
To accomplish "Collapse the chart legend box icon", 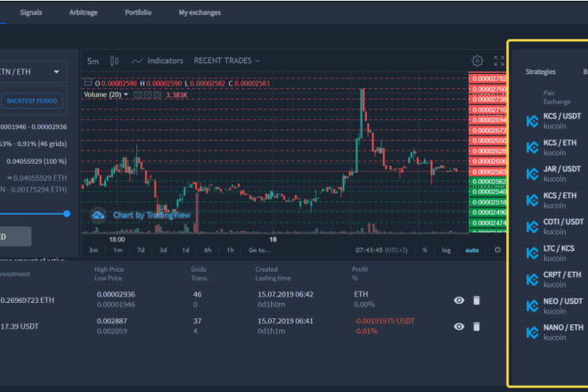I will click(87, 82).
